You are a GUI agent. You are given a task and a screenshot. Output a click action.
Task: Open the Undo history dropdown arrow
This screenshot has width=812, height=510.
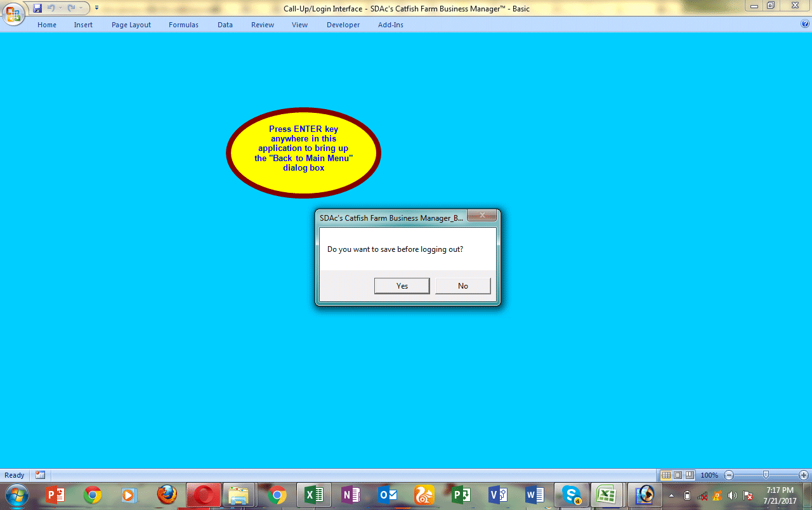pyautogui.click(x=60, y=8)
